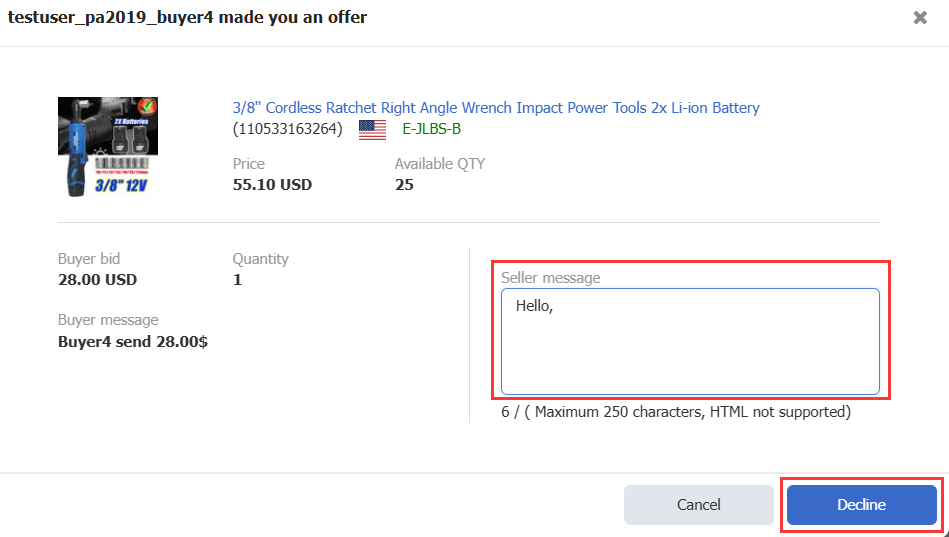Click the maximum 250 characters counter text
The width and height of the screenshot is (949, 537).
[x=676, y=412]
